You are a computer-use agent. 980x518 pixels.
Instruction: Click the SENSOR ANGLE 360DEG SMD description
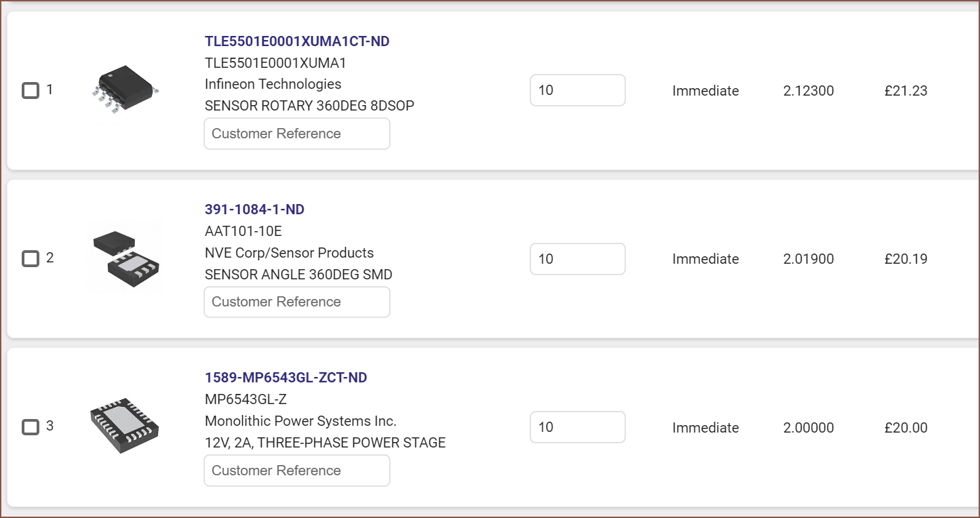[298, 275]
